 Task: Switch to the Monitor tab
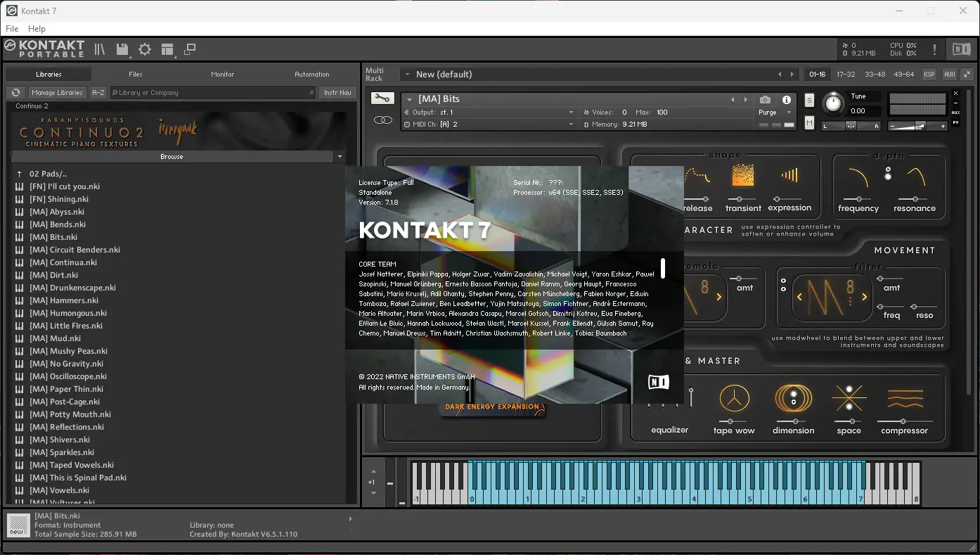pyautogui.click(x=222, y=74)
